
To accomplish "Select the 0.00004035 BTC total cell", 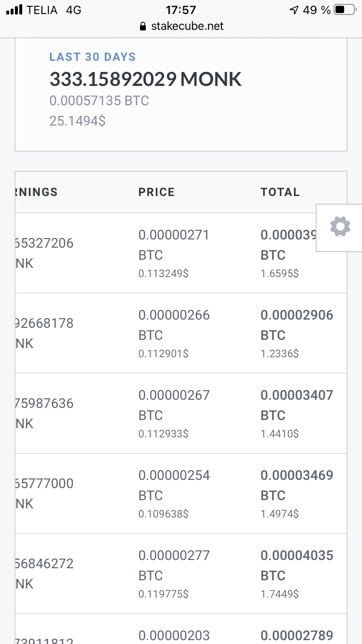I will point(297,565).
